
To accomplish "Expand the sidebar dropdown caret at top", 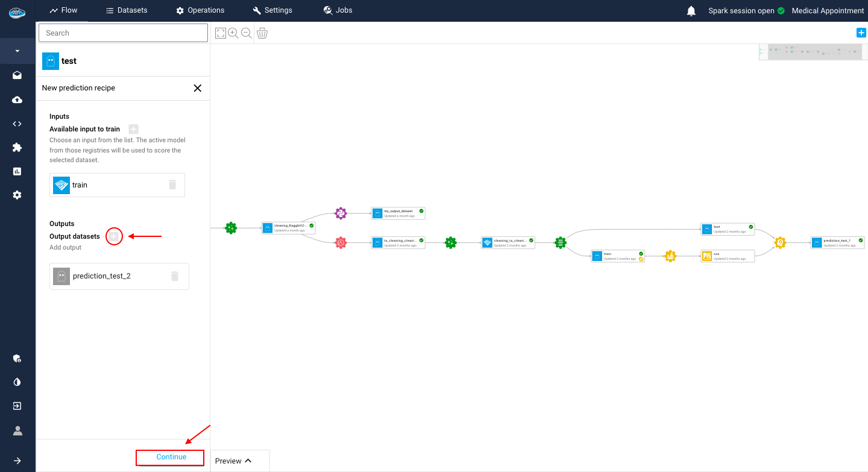I will [x=17, y=51].
